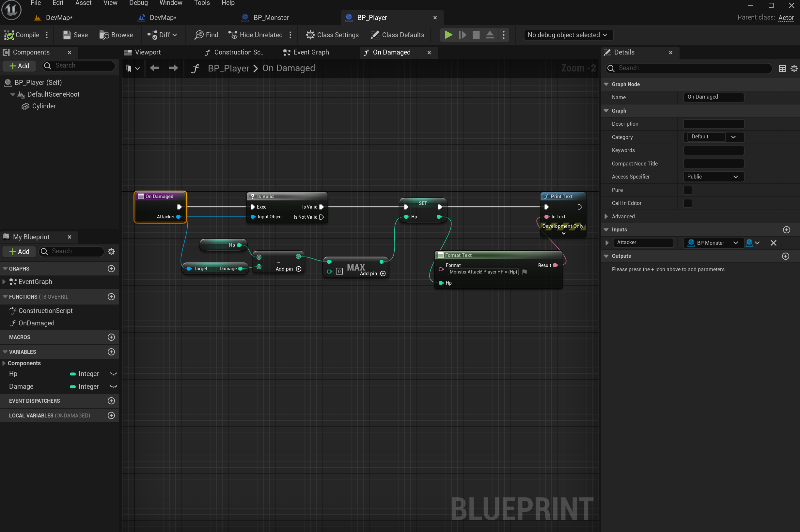Screen dimensions: 800x532
Task: Open the Access Specifier dropdown
Action: click(x=714, y=177)
